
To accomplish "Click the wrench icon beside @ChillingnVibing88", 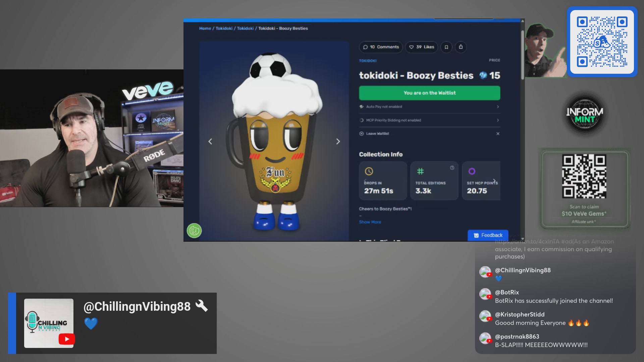I will [x=202, y=306].
